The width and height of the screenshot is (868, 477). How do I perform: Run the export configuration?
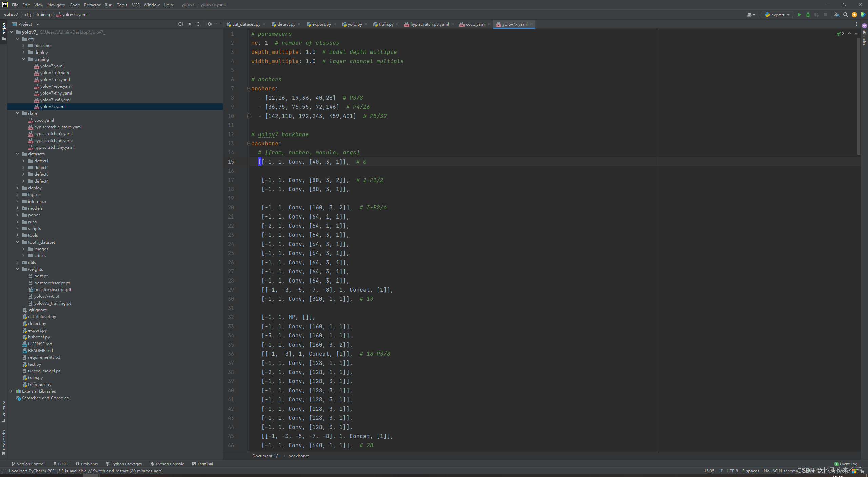(x=799, y=15)
